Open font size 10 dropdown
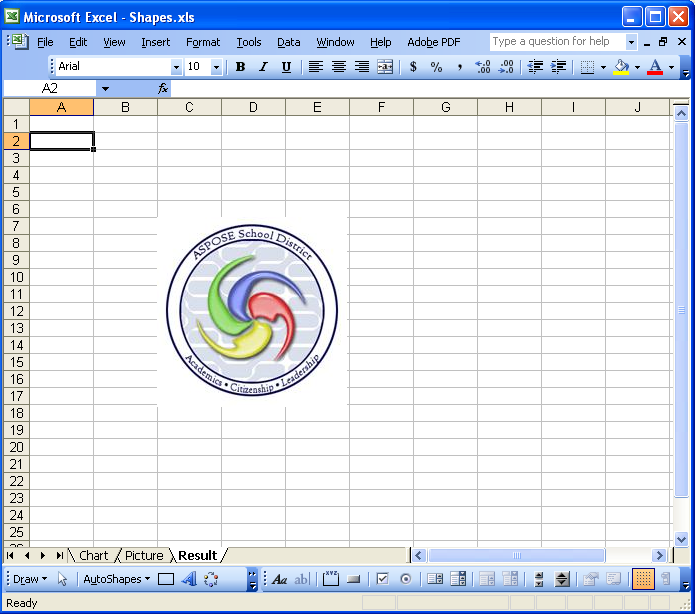 point(216,67)
